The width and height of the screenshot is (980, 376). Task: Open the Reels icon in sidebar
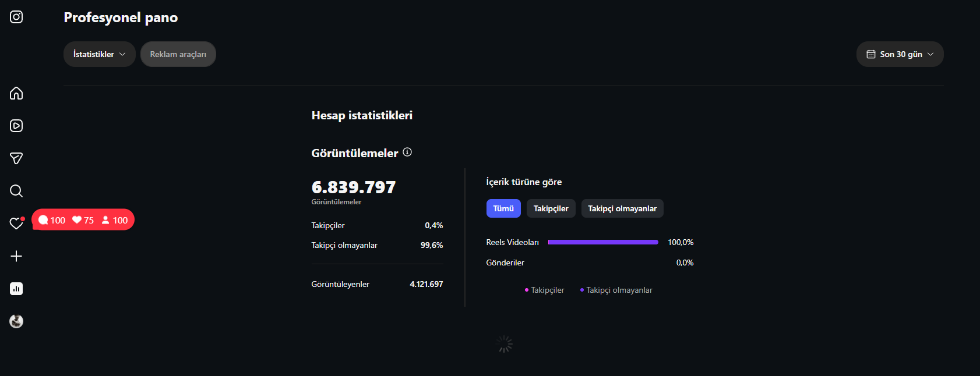click(16, 126)
